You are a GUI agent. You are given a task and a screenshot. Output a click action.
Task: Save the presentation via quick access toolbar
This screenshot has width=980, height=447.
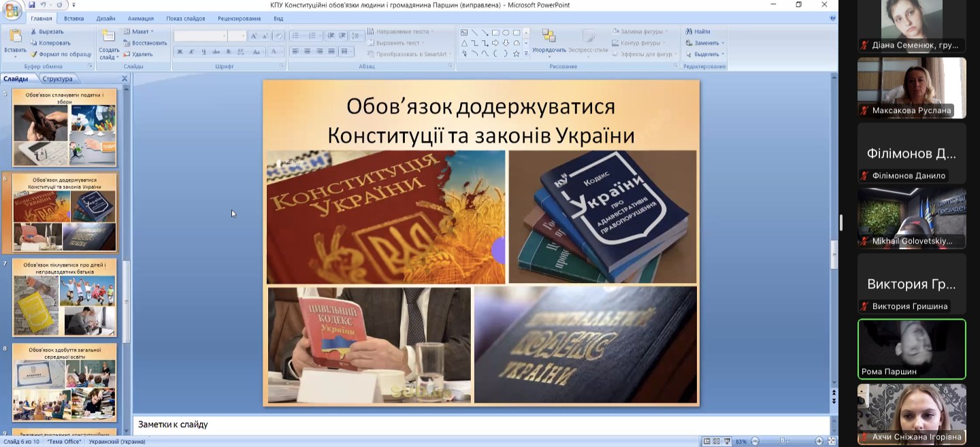[x=31, y=5]
